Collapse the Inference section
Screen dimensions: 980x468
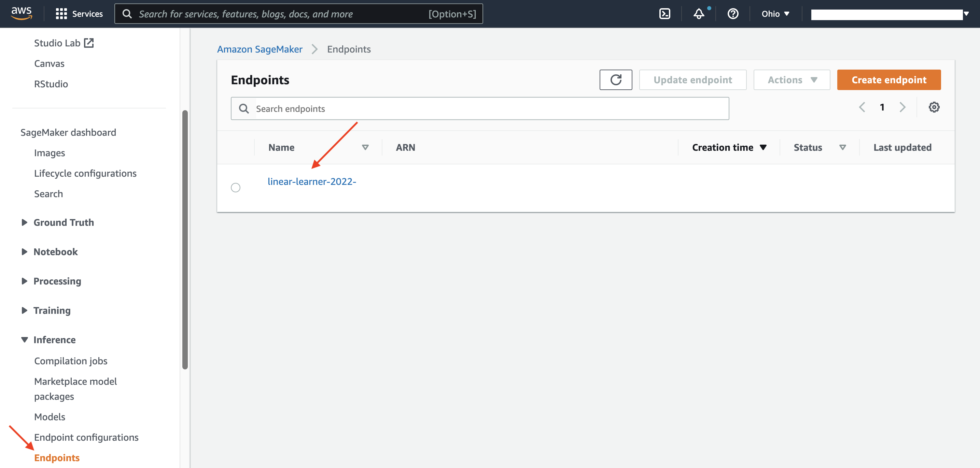pyautogui.click(x=24, y=339)
